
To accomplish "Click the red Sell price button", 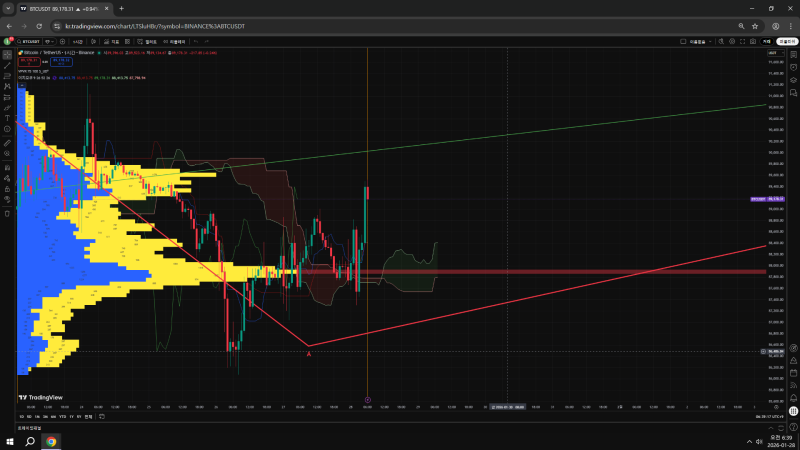I will [28, 61].
